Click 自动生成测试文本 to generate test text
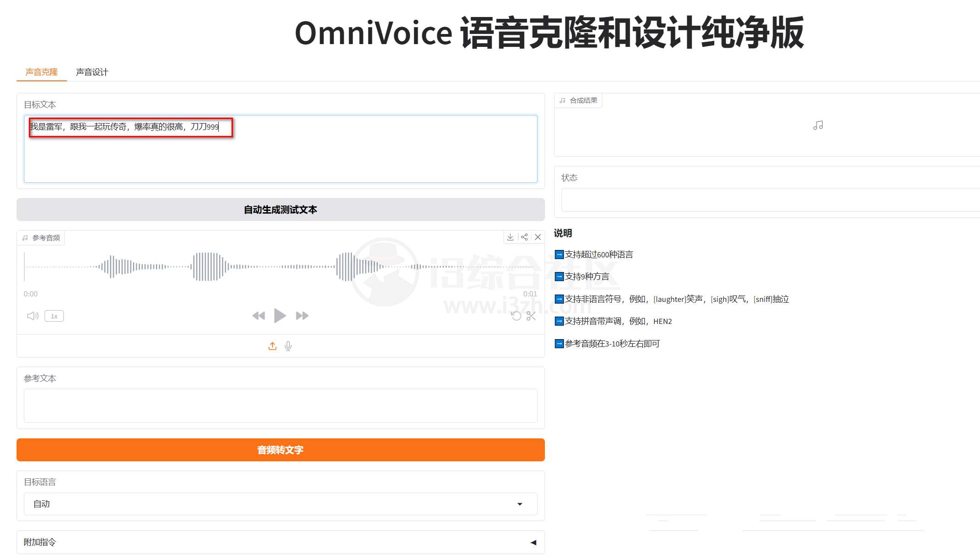980x556 pixels. pyautogui.click(x=280, y=209)
